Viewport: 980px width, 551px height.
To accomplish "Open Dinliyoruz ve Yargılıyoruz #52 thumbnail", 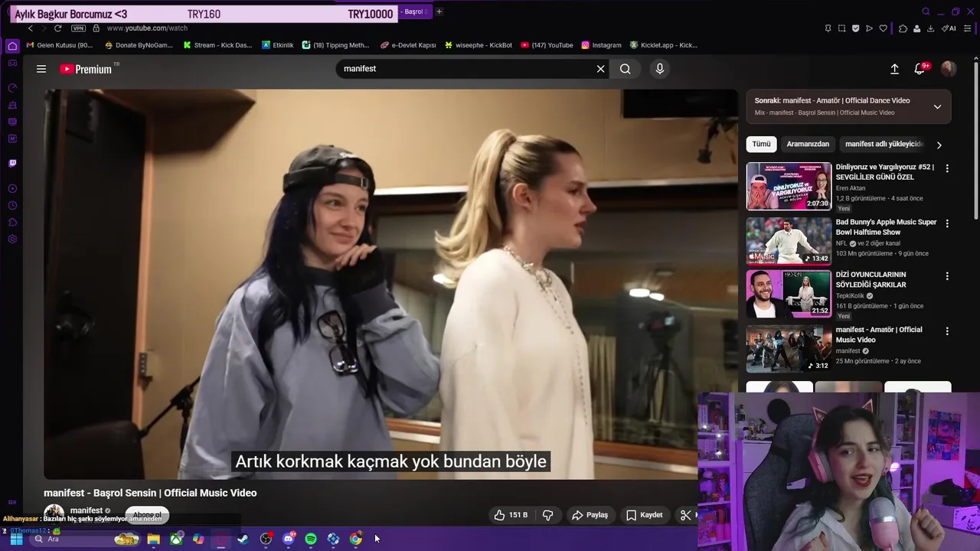I will 789,186.
